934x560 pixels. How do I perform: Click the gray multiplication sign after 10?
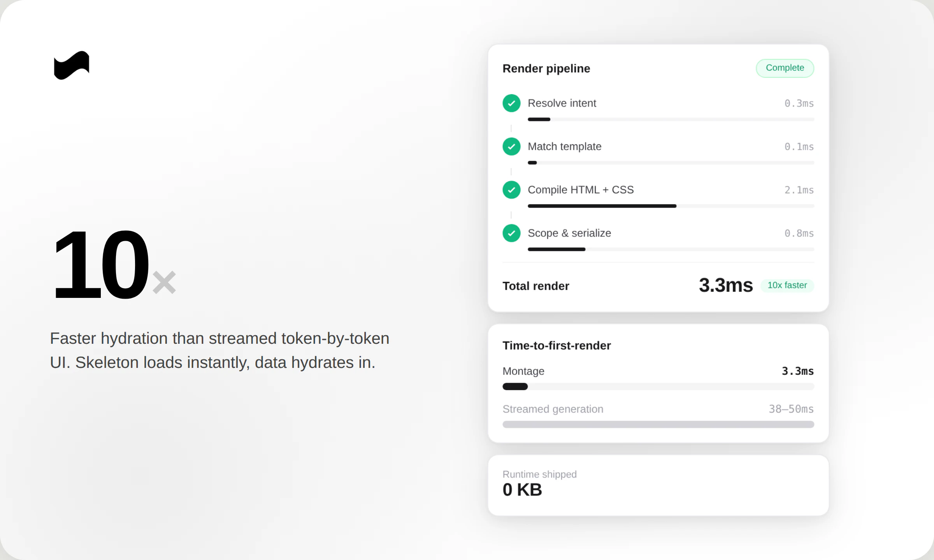(x=164, y=282)
